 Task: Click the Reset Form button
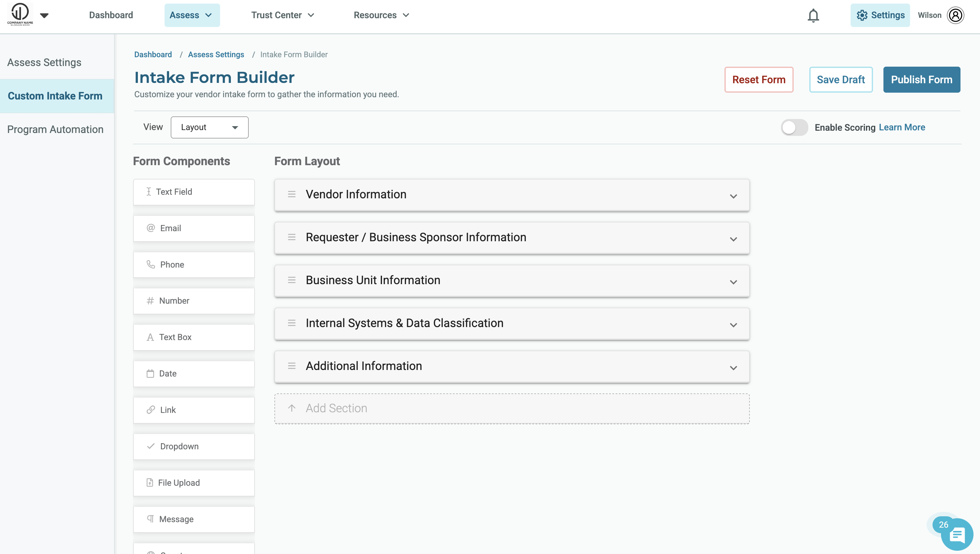click(x=759, y=80)
